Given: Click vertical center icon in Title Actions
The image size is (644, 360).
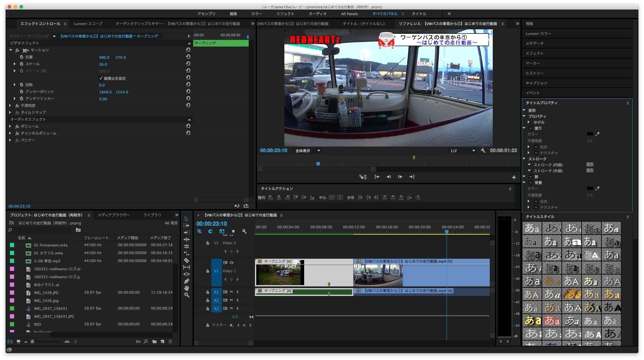Looking at the screenshot, I should pos(332,197).
